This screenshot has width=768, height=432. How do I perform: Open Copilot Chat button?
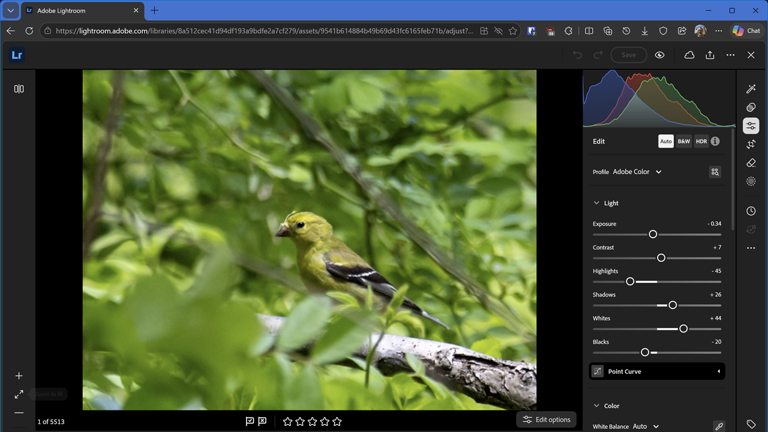746,31
